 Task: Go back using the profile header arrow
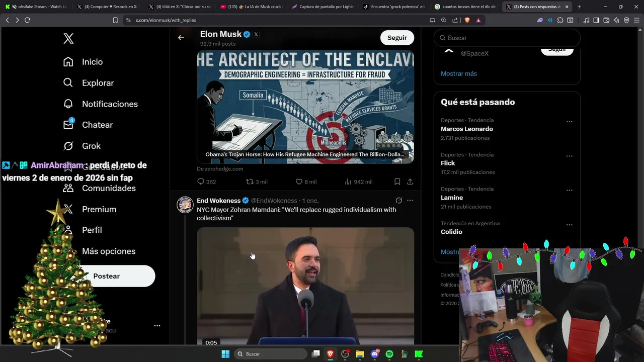click(181, 38)
